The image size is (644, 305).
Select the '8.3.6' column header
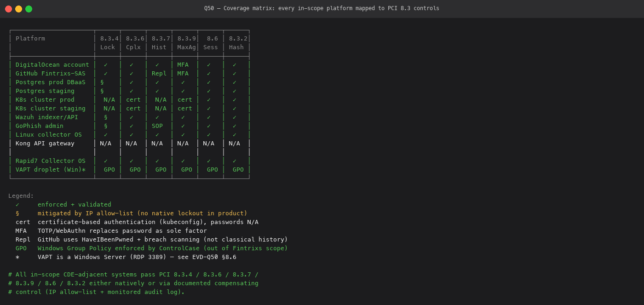point(135,39)
